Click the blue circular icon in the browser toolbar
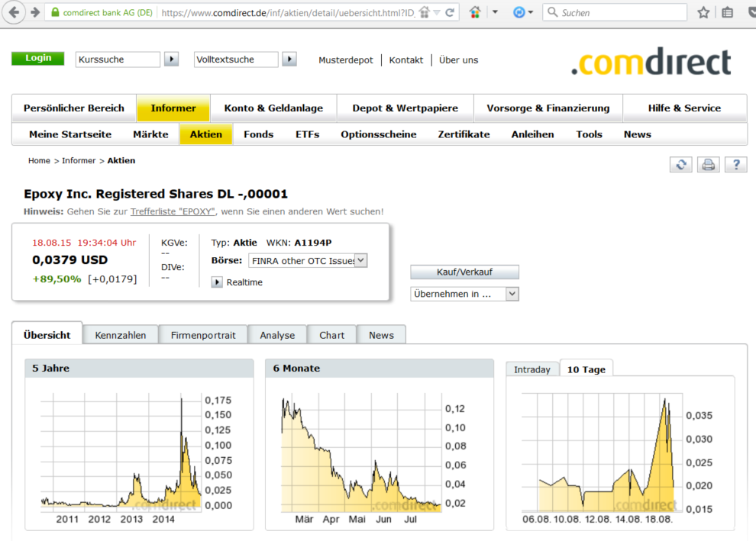 click(x=519, y=12)
